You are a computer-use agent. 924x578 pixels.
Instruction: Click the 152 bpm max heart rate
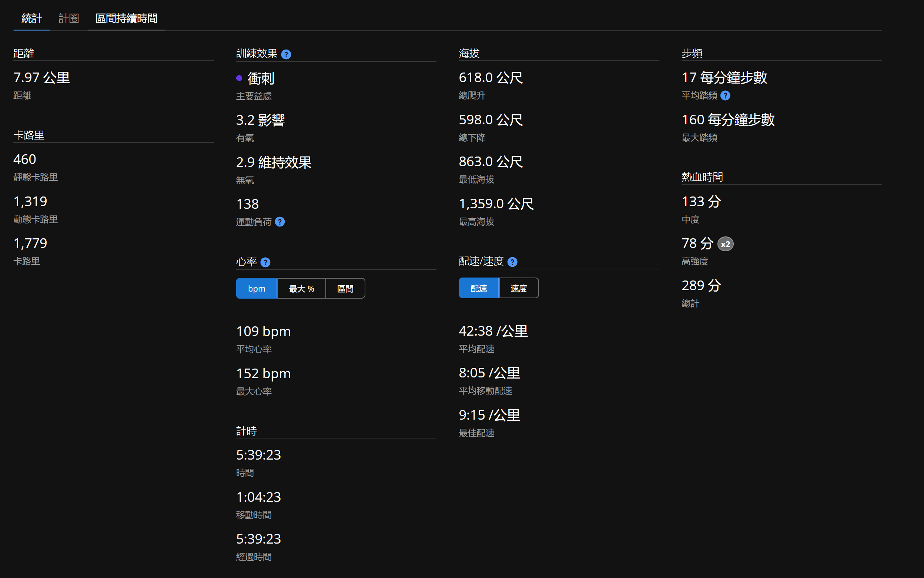(264, 373)
